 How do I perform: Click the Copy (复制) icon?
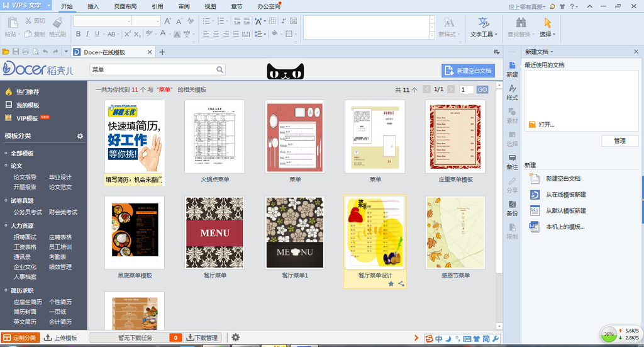point(28,34)
